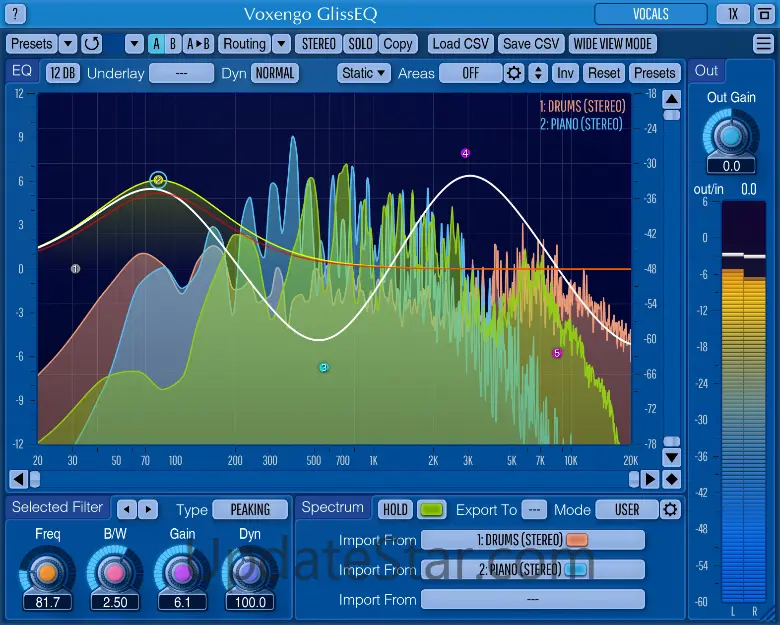Click the 1X oversampling button
The width and height of the screenshot is (780, 625).
(733, 14)
